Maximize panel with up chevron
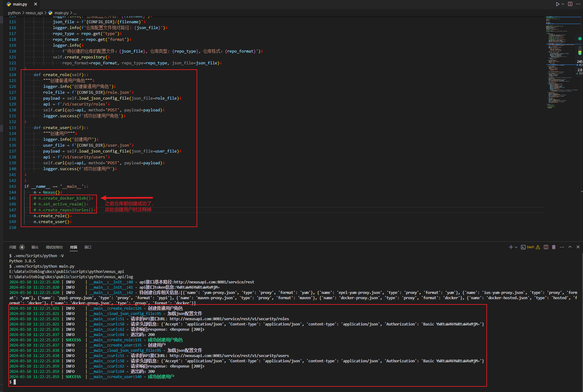 [x=570, y=247]
